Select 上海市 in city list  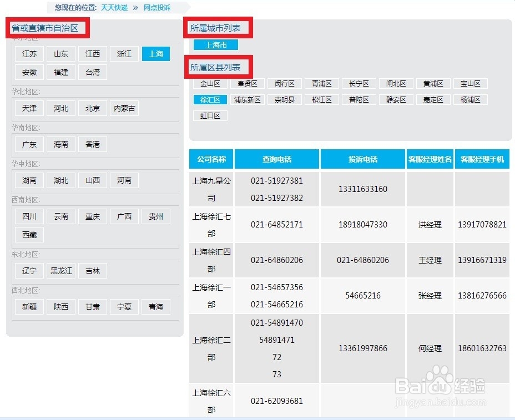pyautogui.click(x=216, y=45)
